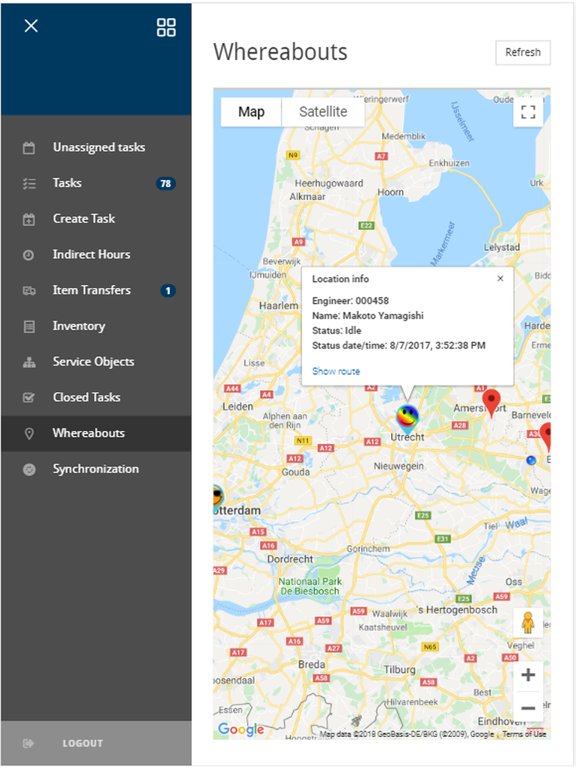Image resolution: width=576 pixels, height=768 pixels.
Task: Click the list icon beside Inventory
Action: (29, 327)
